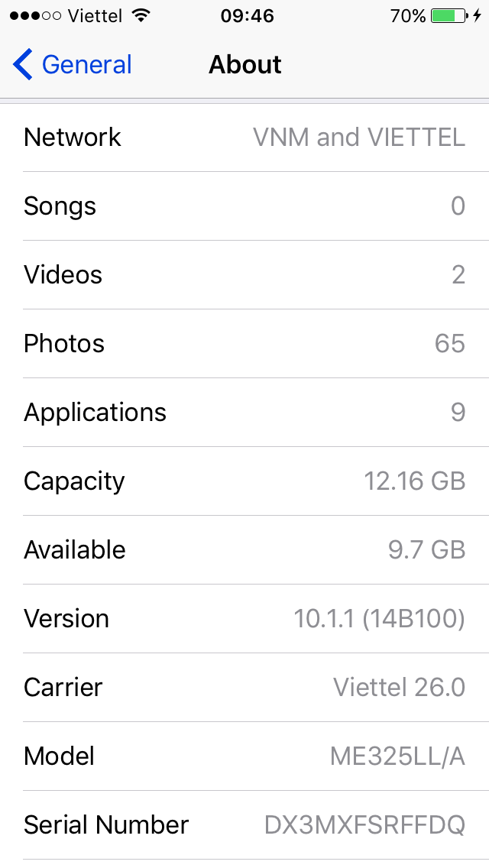The width and height of the screenshot is (489, 868).
Task: Tap the Applications row
Action: coord(244,413)
